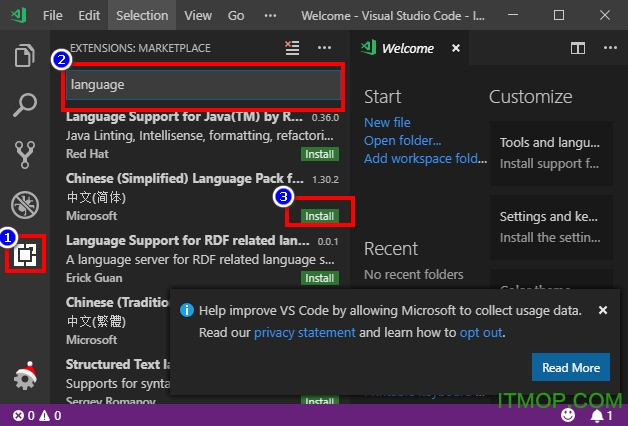Viewport: 628px width, 426px height.
Task: Click the info icon in notification
Action: (x=187, y=310)
